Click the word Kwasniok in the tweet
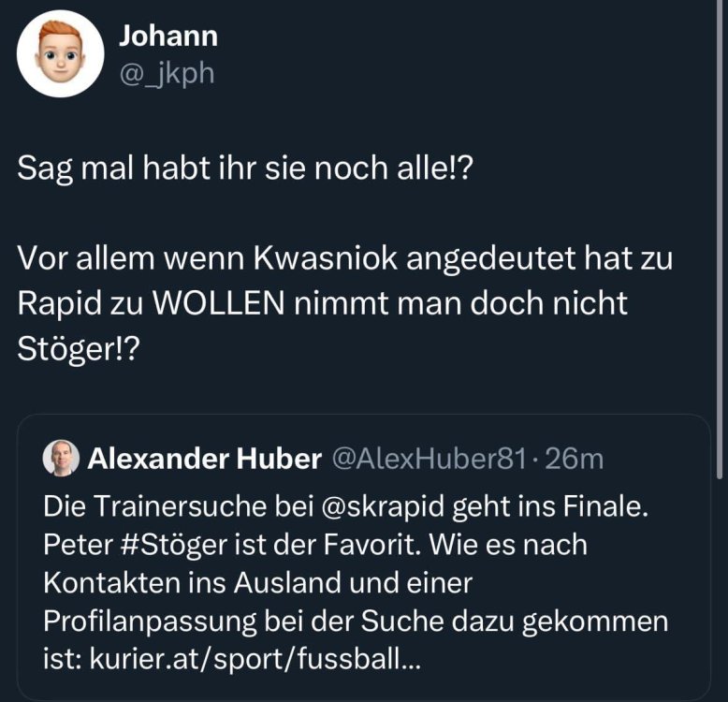 [x=313, y=258]
